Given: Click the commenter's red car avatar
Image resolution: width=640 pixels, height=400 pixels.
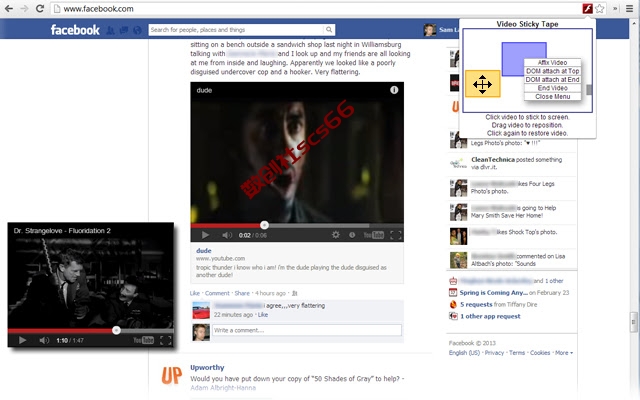Looking at the screenshot, I should coord(201,311).
